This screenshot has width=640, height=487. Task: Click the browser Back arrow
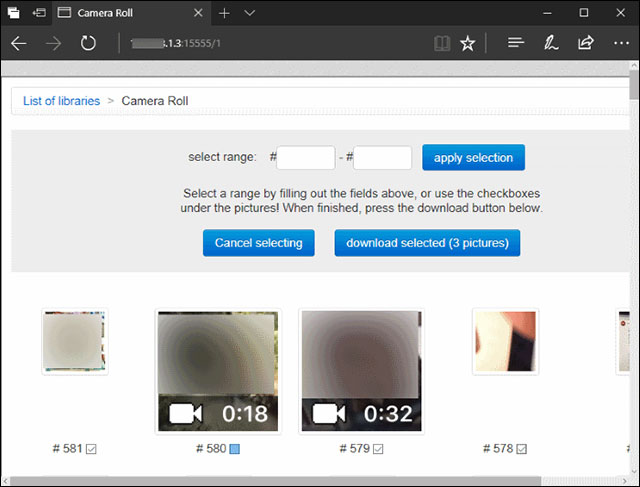(18, 44)
